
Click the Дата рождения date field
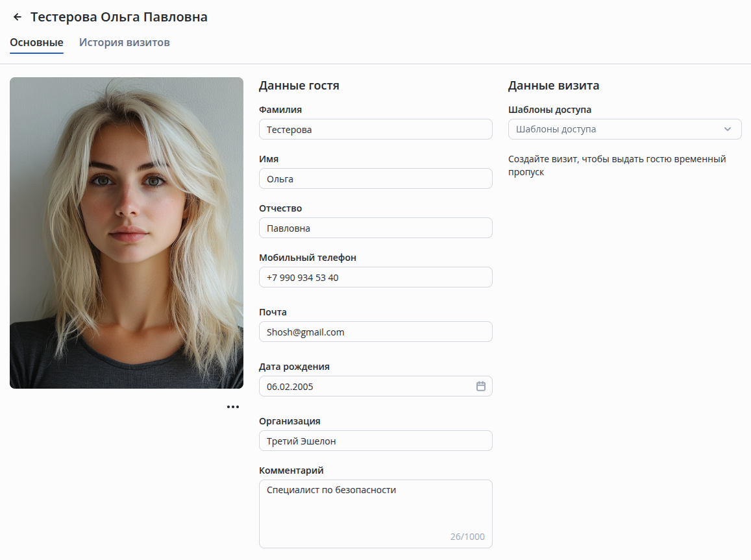coord(375,386)
